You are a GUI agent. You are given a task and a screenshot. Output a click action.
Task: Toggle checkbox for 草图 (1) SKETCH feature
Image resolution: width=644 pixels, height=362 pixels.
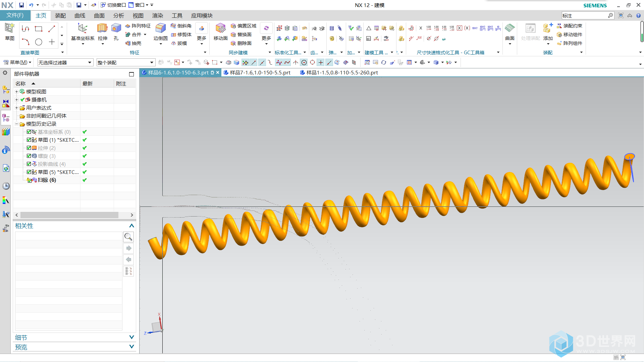coord(29,140)
